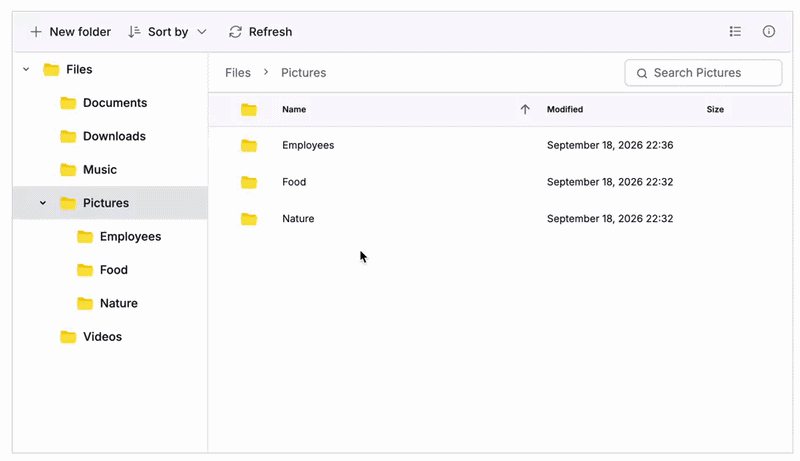
Task: Open Music in the sidebar tree
Action: tap(110, 169)
